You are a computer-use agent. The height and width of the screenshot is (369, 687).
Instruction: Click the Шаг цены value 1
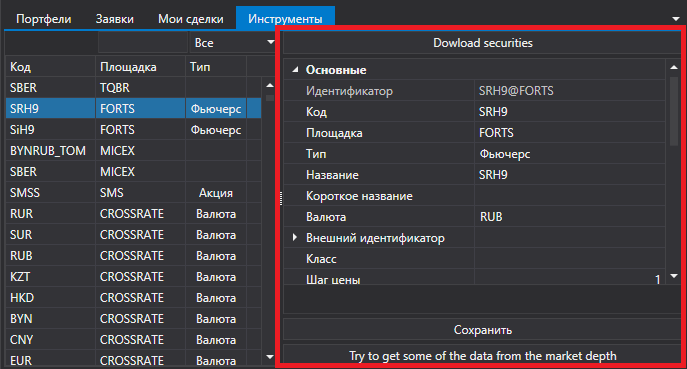[570, 278]
